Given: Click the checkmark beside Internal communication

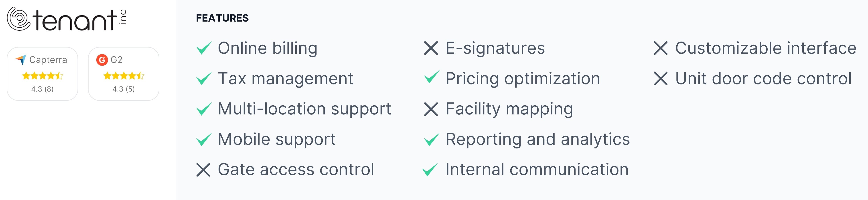Looking at the screenshot, I should (x=430, y=170).
